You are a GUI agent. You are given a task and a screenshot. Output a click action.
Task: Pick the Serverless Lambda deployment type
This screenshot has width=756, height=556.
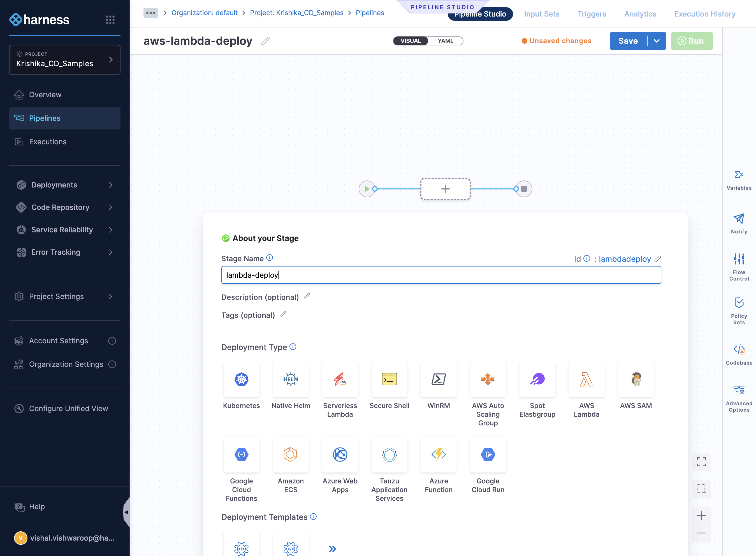pos(340,379)
